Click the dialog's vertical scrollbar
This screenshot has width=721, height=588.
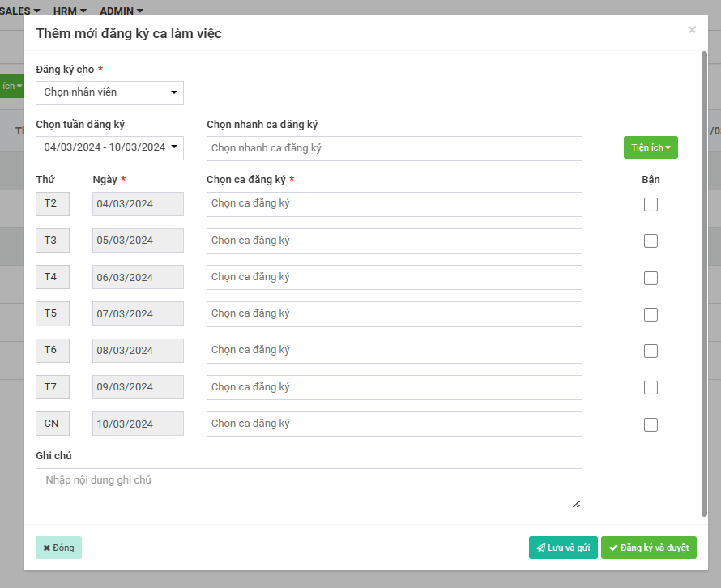click(x=704, y=283)
